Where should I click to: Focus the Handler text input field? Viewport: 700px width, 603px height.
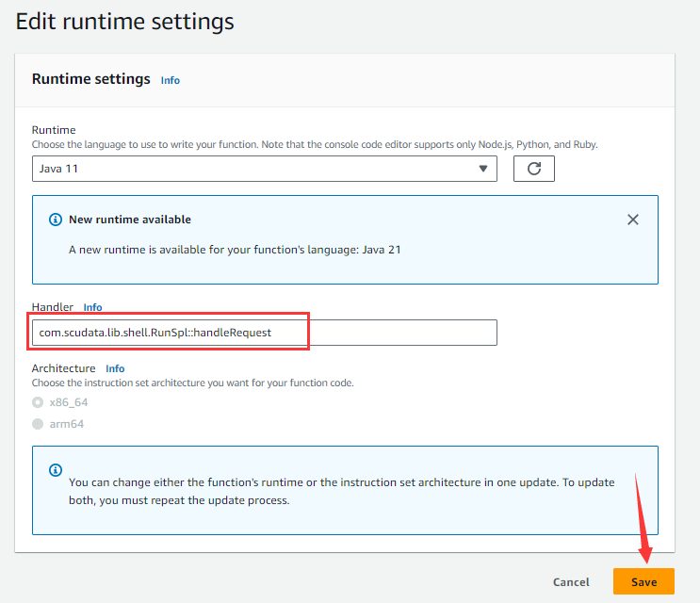tap(264, 333)
